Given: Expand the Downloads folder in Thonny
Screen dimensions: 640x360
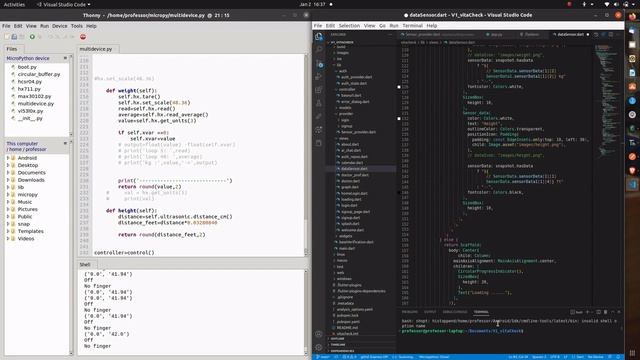Looking at the screenshot, I should tap(8, 180).
